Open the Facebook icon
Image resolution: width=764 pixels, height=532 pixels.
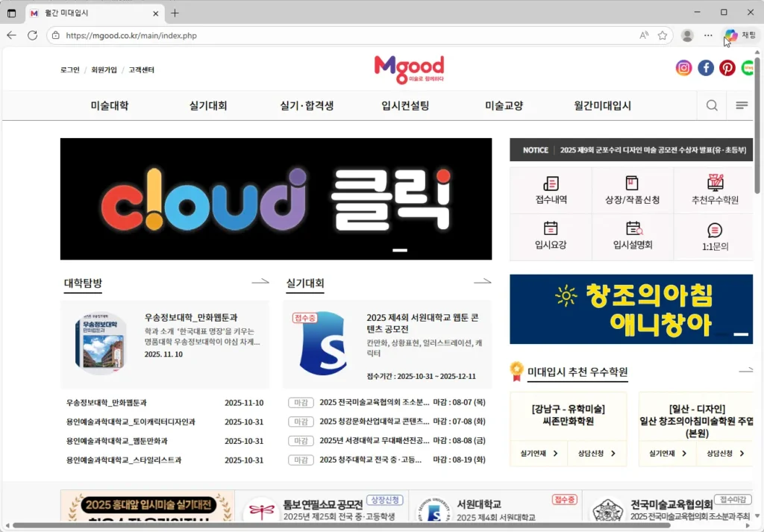pyautogui.click(x=705, y=67)
